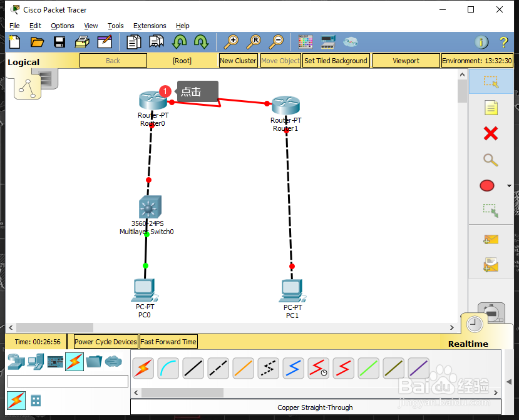Select the Router0 device
Viewport: 519px width, 420px height.
(x=153, y=100)
